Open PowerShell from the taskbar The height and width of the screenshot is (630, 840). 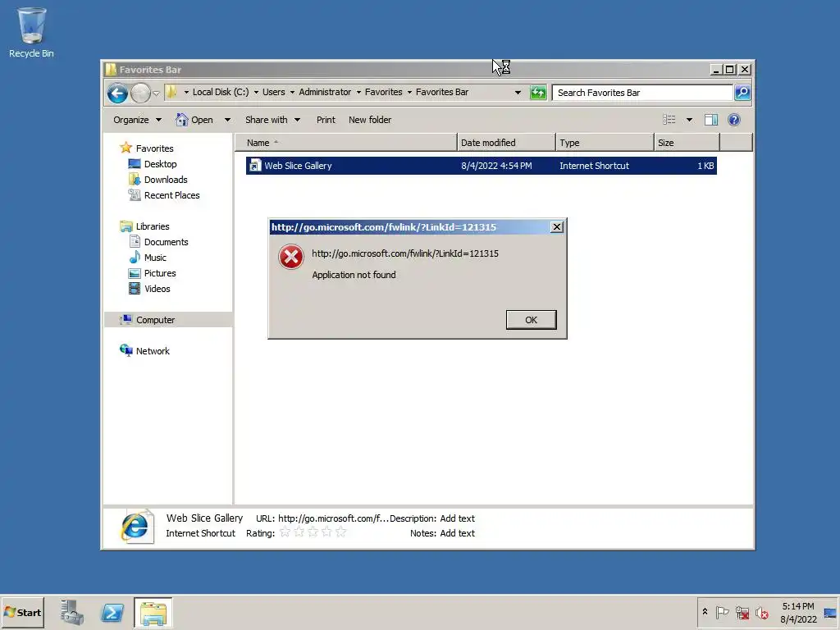click(x=112, y=612)
